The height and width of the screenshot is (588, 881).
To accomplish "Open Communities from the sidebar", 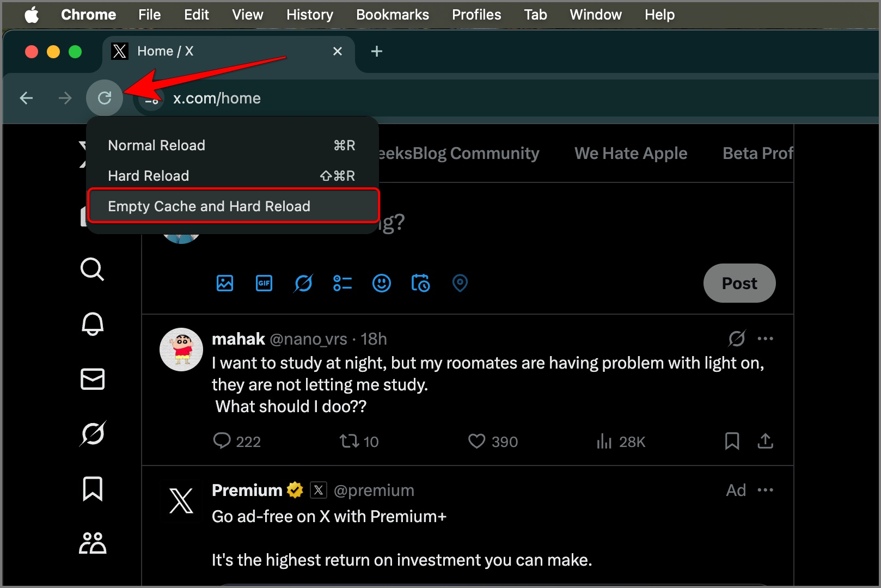I will click(93, 542).
